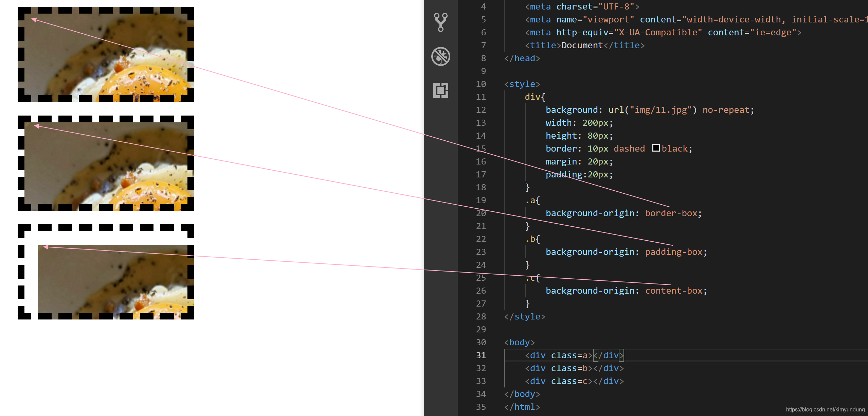Click the closing </head> tag

[x=522, y=58]
